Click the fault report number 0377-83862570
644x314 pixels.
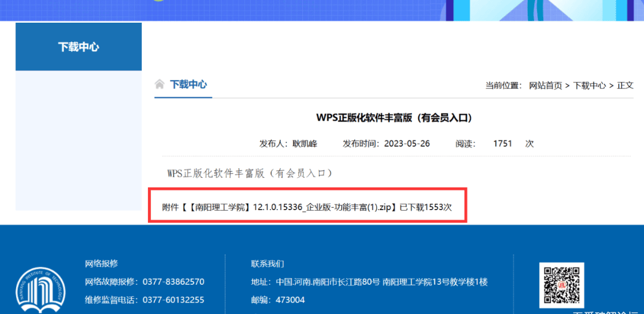pos(174,282)
